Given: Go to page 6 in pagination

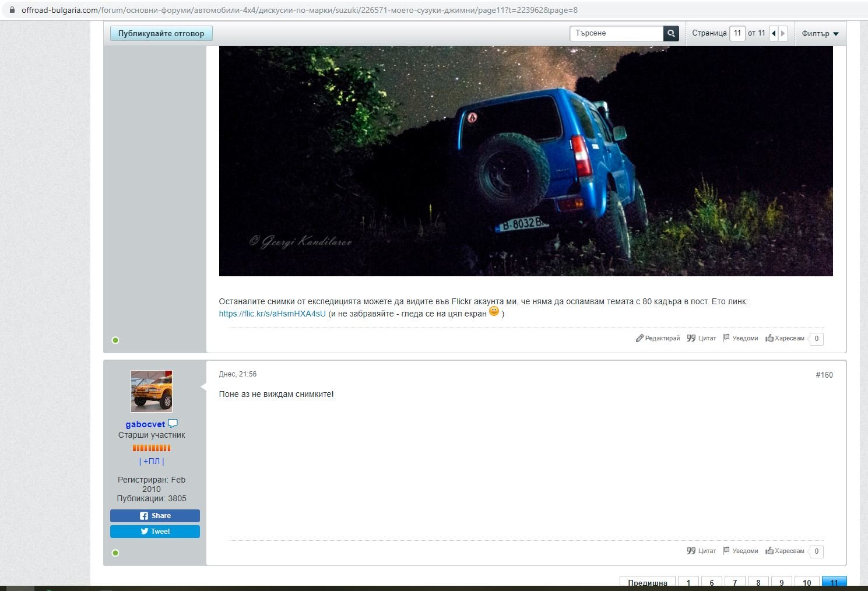Looking at the screenshot, I should pos(712,583).
